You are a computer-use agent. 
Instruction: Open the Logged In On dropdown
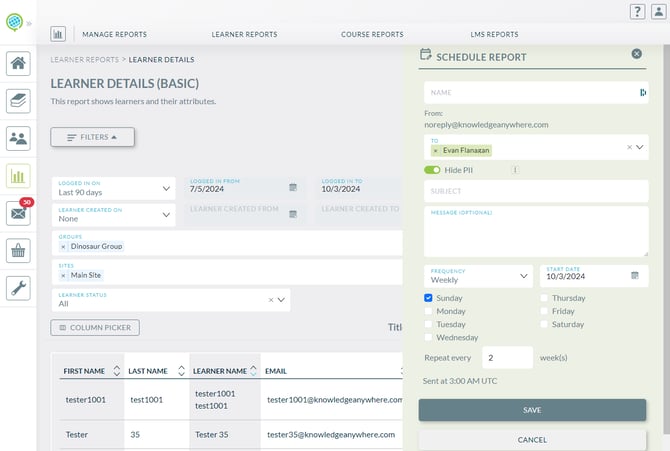[113, 188]
